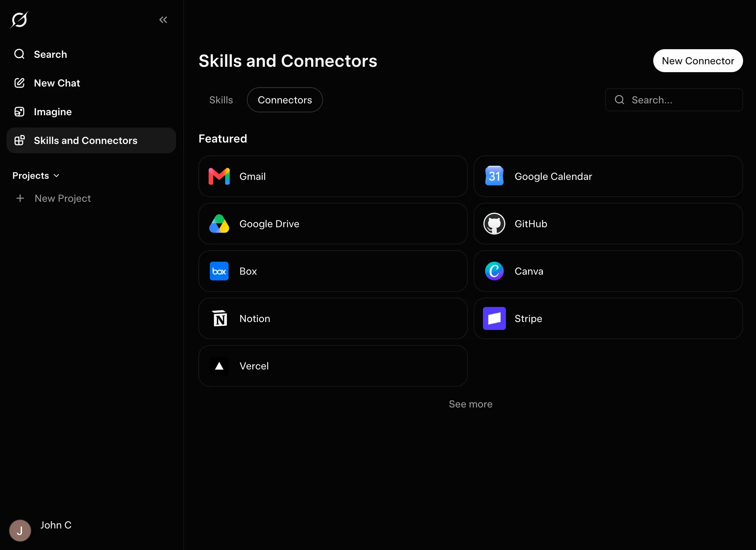Click the New Connector button
Viewport: 756px width, 550px height.
pos(698,61)
